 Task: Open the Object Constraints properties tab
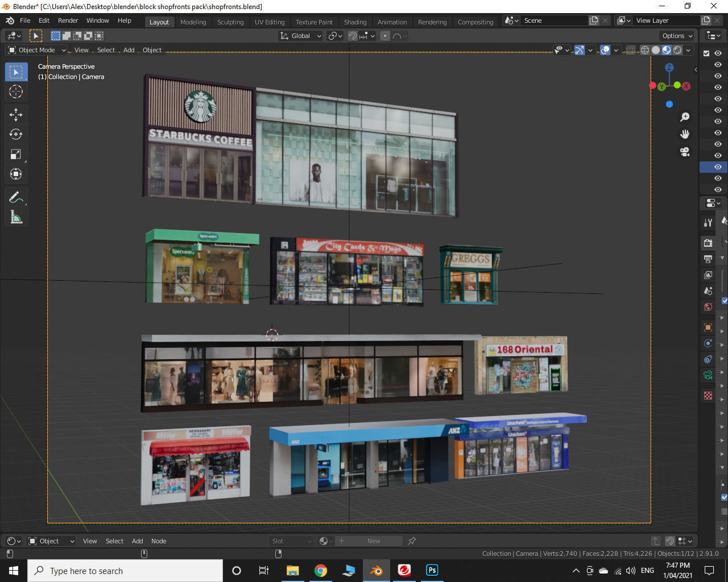pos(708,359)
